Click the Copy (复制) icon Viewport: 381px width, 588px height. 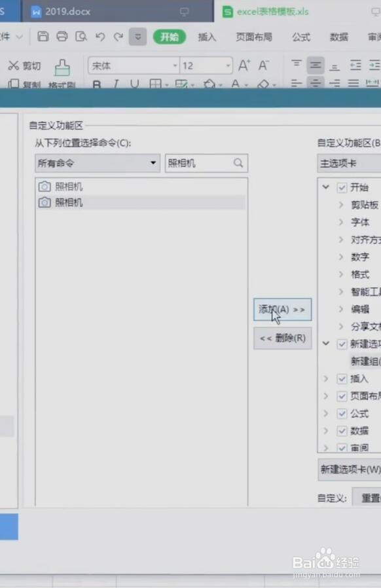14,84
